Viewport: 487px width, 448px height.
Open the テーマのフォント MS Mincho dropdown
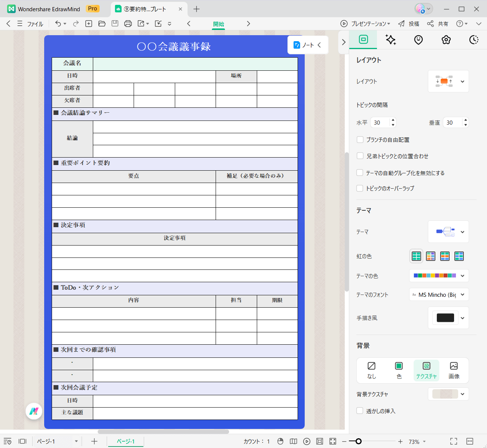coord(439,295)
